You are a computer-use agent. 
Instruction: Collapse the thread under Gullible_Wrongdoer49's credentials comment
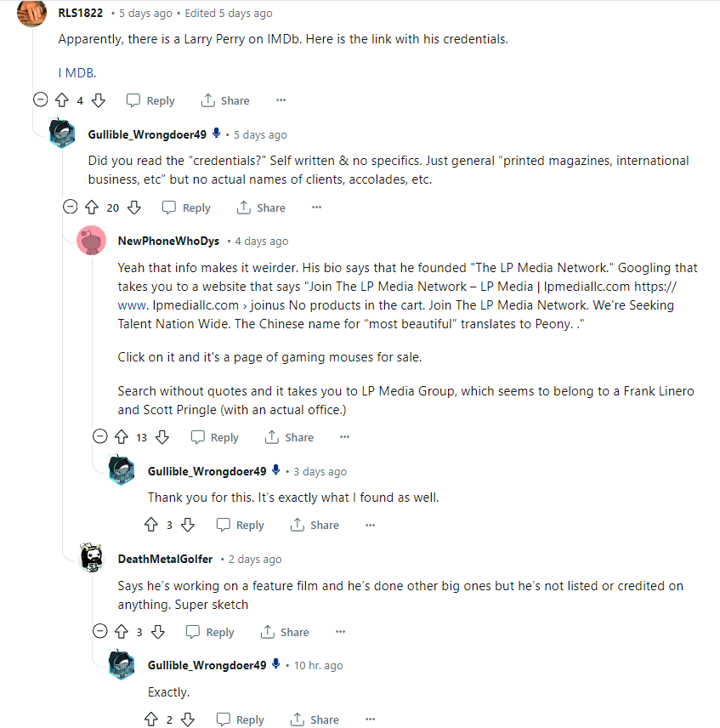click(x=70, y=207)
